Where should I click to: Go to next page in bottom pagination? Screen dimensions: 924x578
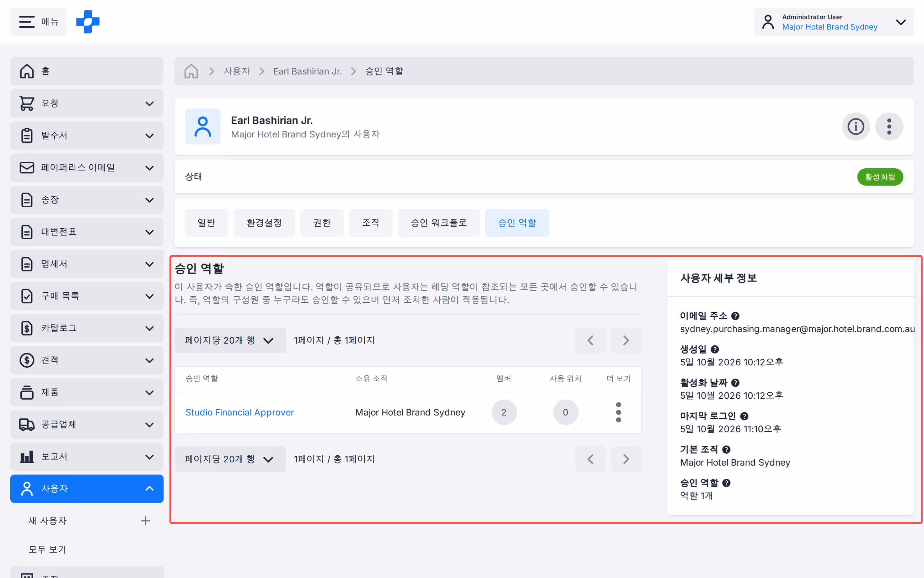pos(626,459)
